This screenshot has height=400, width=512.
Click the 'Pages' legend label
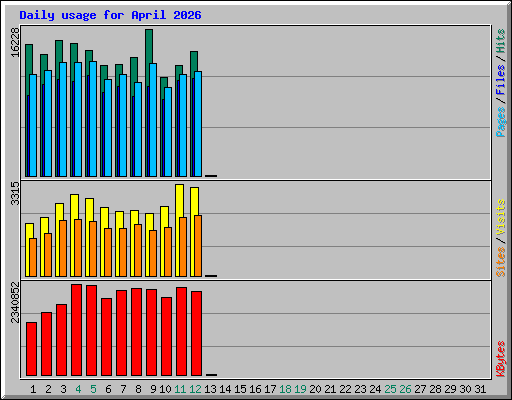501,122
